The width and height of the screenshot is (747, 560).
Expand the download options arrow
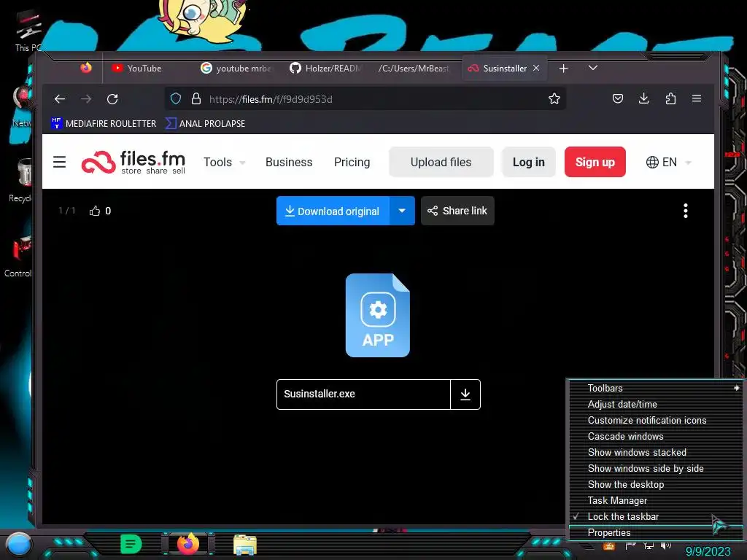tap(402, 211)
